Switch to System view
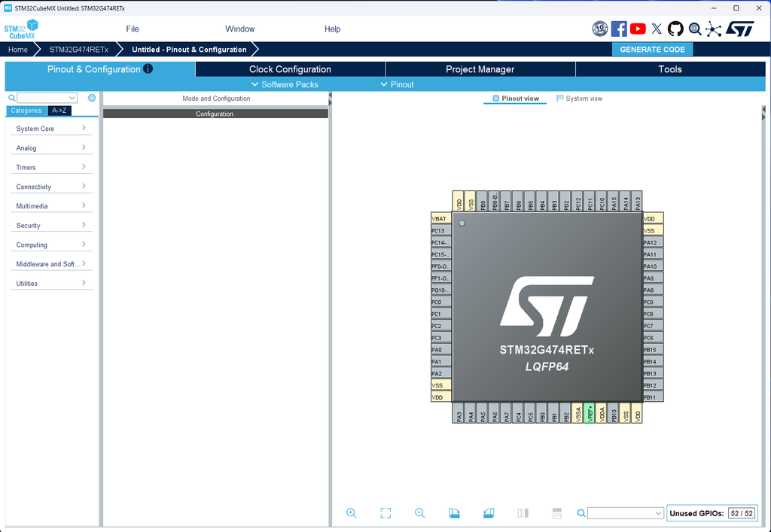Viewport: 771px width, 532px height. pyautogui.click(x=579, y=99)
